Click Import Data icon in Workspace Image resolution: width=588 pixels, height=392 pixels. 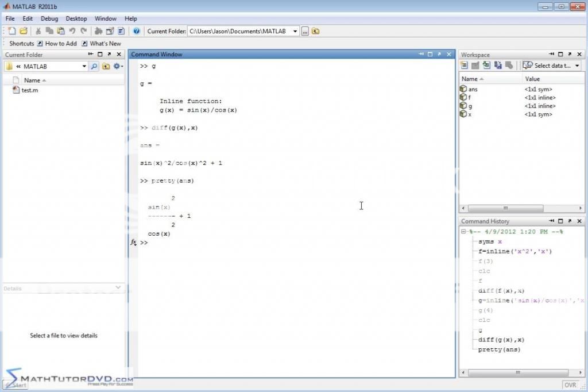point(486,66)
